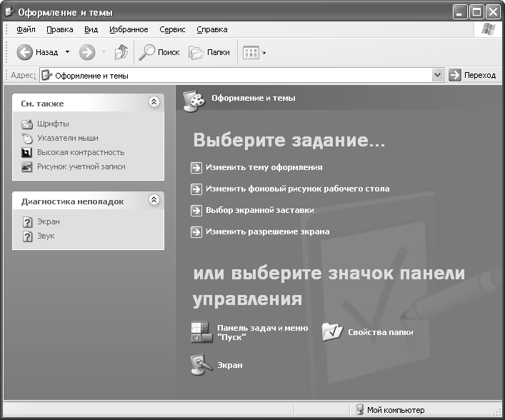Screen dimensions: 505x420
Task: Open the Шрифты link
Action: pos(53,124)
